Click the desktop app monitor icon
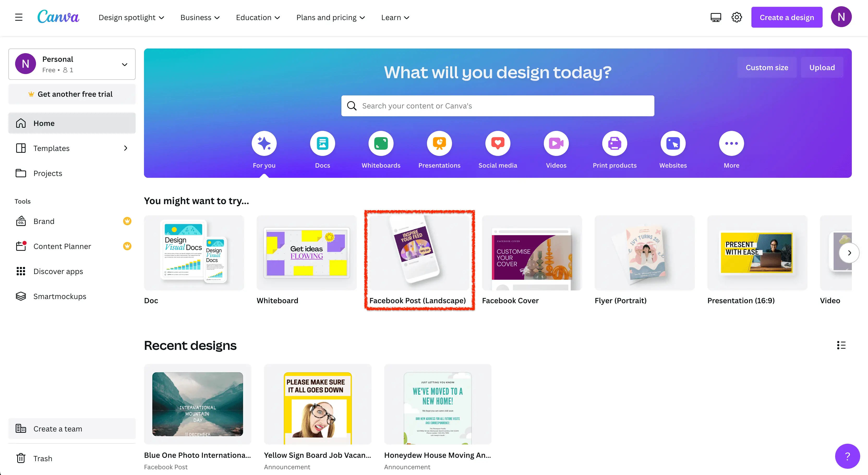The width and height of the screenshot is (868, 475). (x=715, y=17)
